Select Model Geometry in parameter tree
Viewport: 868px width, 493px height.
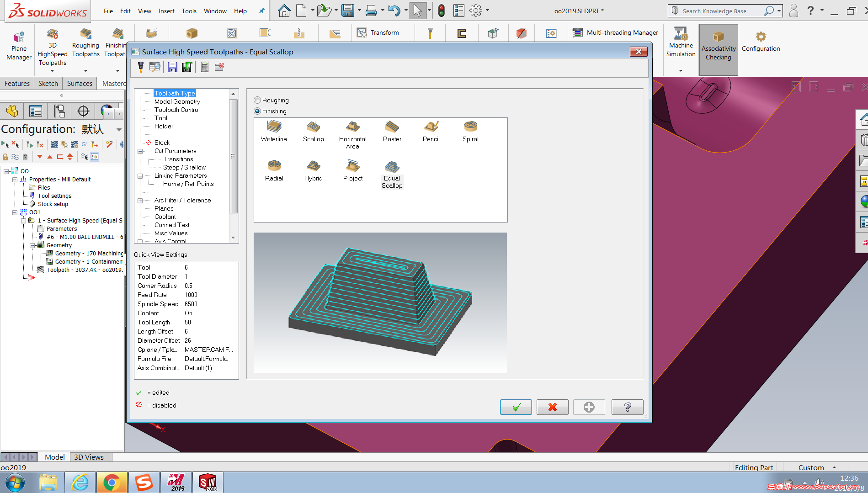(177, 101)
